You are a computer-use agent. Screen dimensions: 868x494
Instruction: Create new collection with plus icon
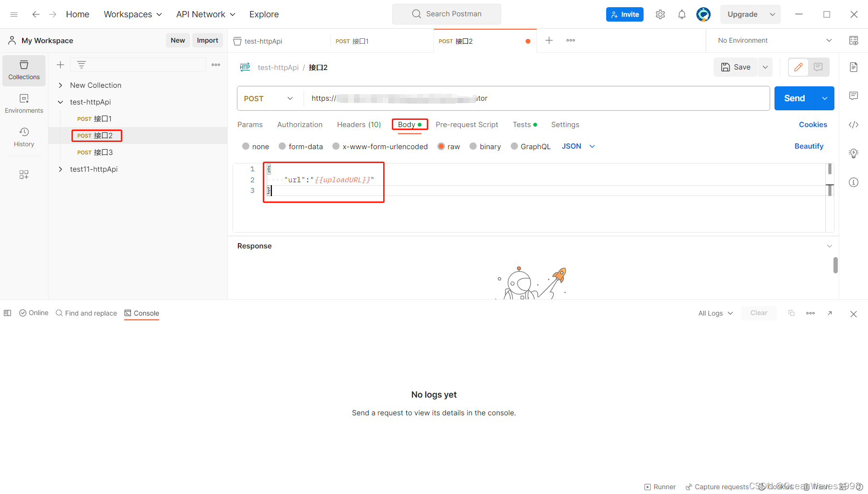(x=60, y=65)
